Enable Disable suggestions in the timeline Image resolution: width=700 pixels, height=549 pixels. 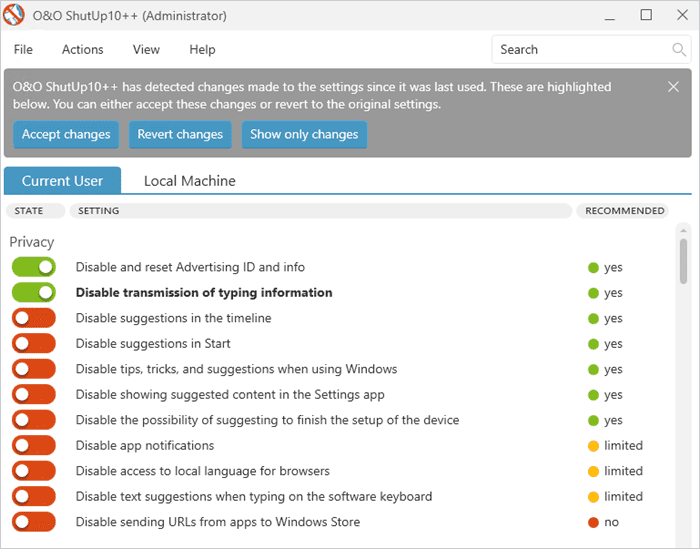click(34, 318)
